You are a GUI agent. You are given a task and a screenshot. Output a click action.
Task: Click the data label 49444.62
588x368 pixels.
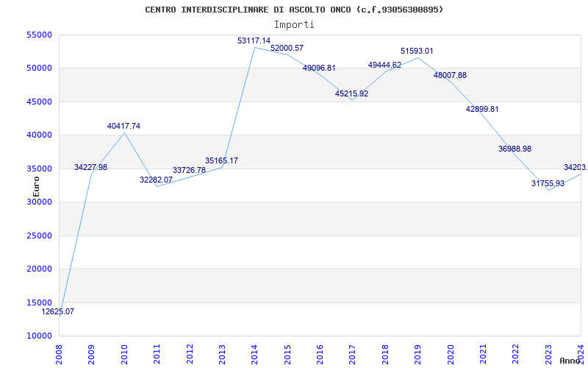[384, 65]
